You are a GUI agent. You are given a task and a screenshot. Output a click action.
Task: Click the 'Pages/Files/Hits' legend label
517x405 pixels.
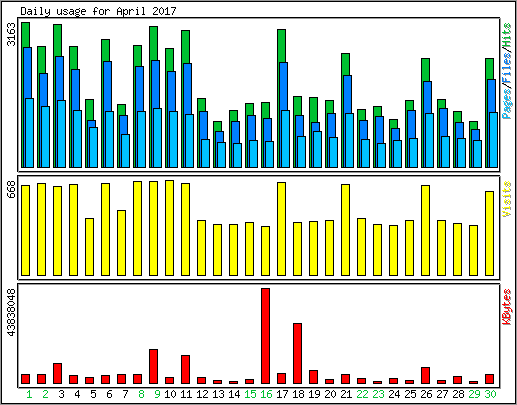pos(507,71)
